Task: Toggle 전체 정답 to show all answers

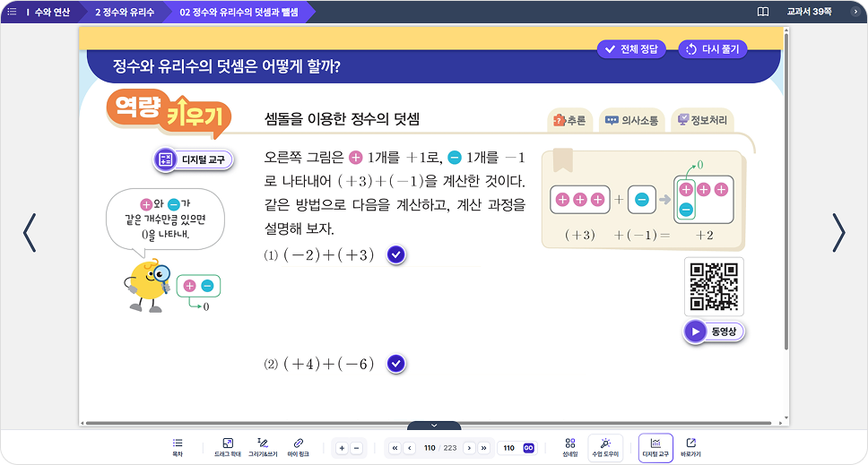Action: 631,49
